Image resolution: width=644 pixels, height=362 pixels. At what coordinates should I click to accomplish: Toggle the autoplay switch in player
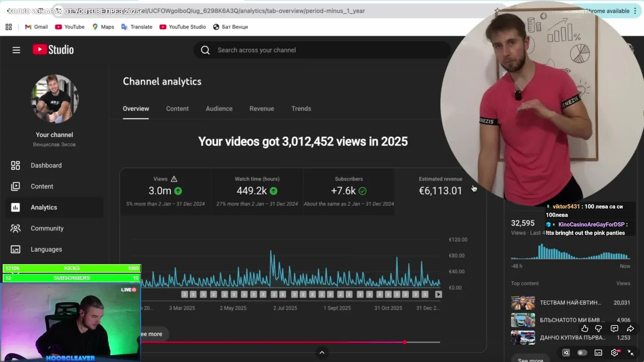[582, 352]
